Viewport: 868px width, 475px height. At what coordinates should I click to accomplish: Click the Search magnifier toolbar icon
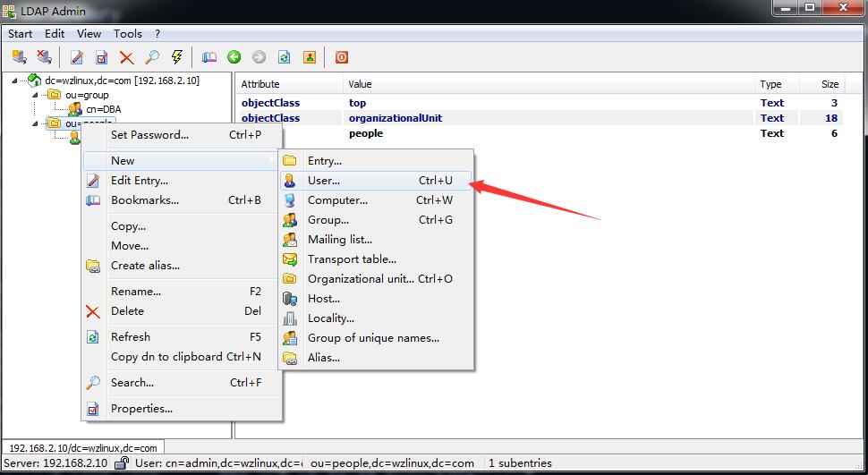click(152, 57)
